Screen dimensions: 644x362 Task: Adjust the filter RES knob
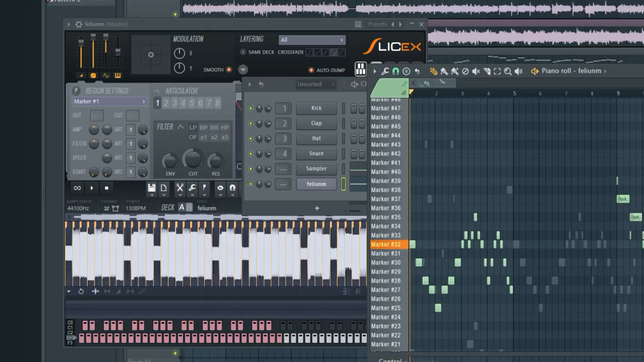point(215,161)
